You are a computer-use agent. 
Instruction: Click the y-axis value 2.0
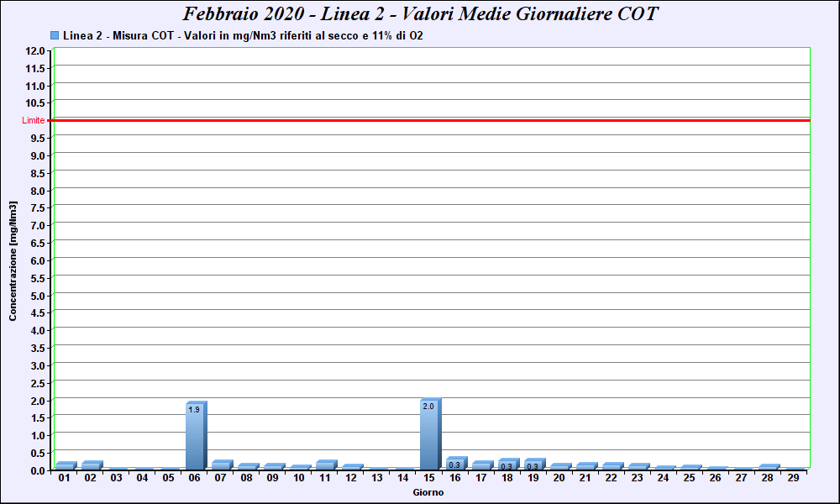pyautogui.click(x=38, y=401)
